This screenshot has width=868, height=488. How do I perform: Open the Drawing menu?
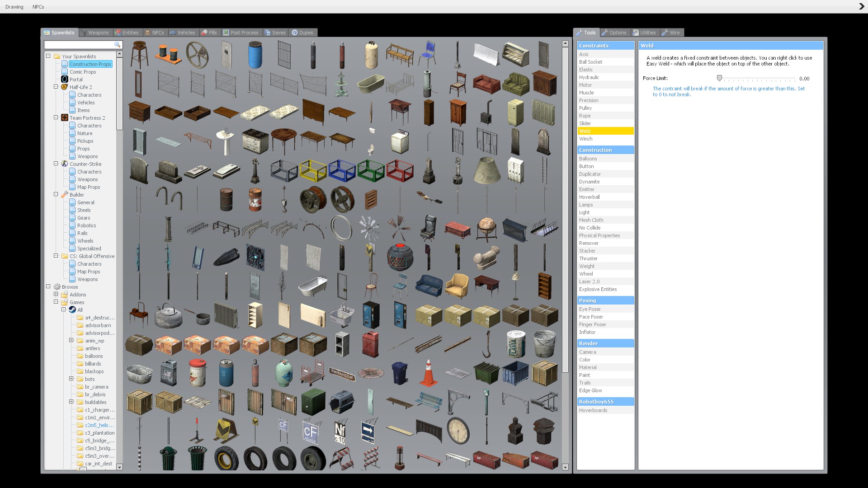[14, 7]
